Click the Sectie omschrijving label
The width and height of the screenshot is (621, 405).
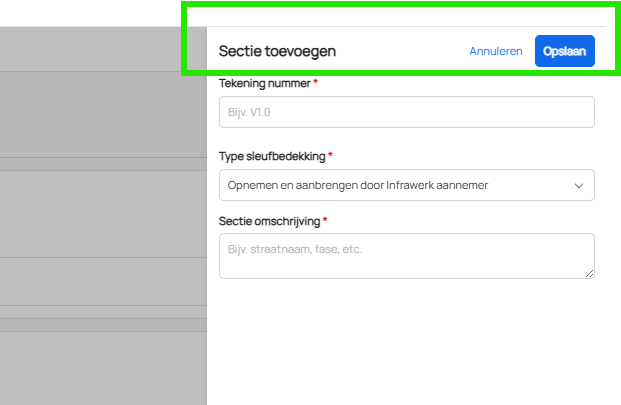(269, 221)
